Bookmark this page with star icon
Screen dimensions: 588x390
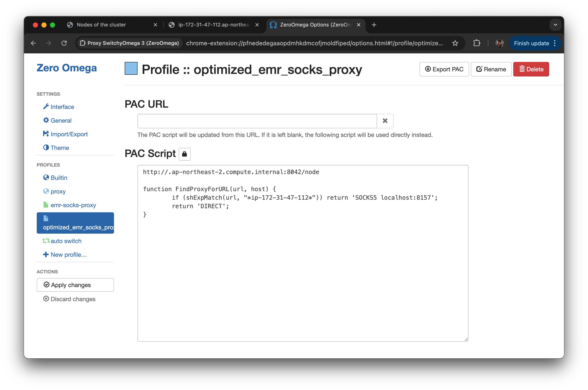[x=455, y=43]
